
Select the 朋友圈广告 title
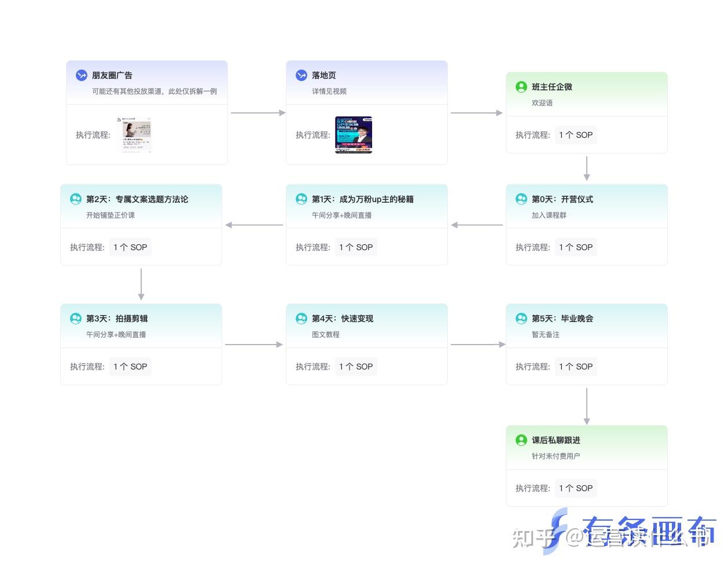click(112, 75)
